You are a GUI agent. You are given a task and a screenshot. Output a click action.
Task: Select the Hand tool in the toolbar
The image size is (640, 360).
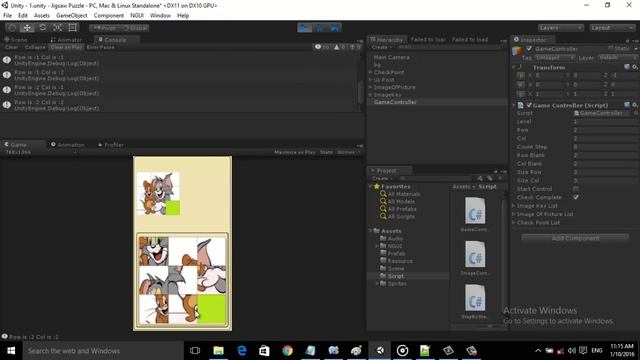point(12,28)
